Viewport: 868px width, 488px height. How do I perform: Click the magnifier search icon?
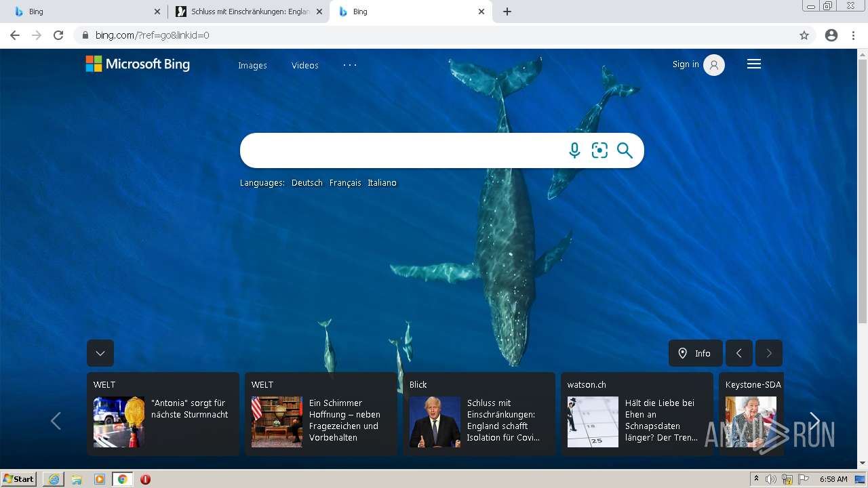pos(625,150)
